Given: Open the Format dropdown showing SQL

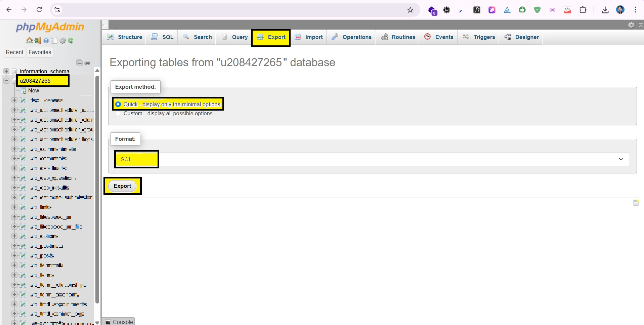Looking at the screenshot, I should point(371,159).
